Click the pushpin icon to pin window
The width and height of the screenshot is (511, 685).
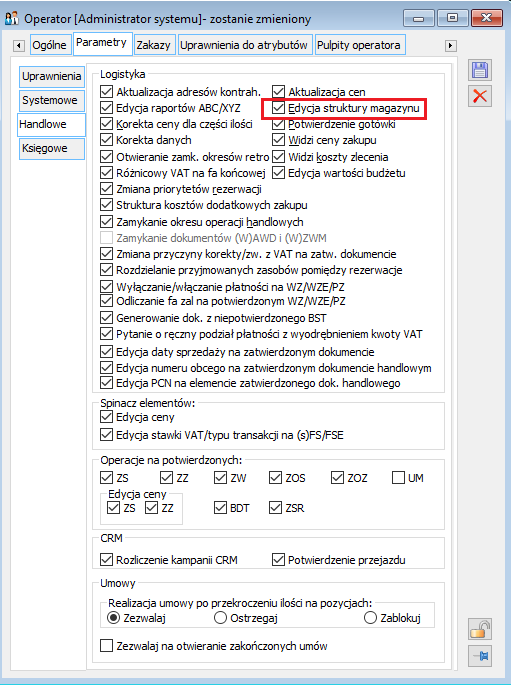point(480,656)
